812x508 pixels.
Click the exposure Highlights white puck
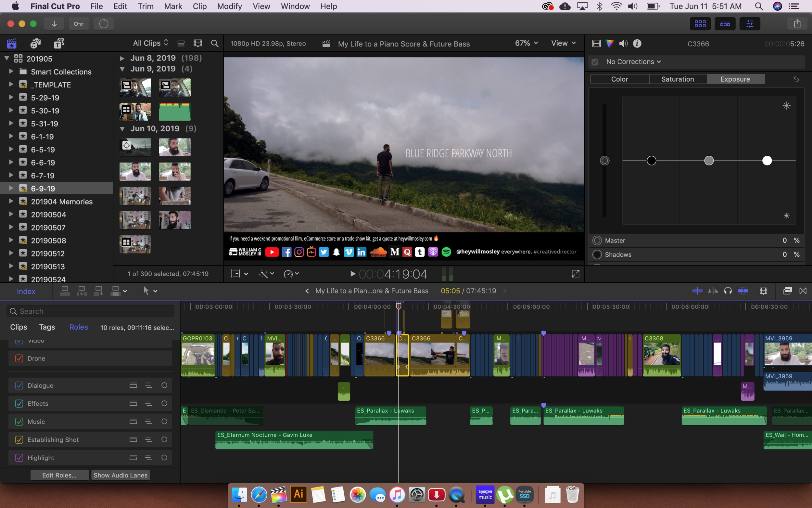pos(767,161)
